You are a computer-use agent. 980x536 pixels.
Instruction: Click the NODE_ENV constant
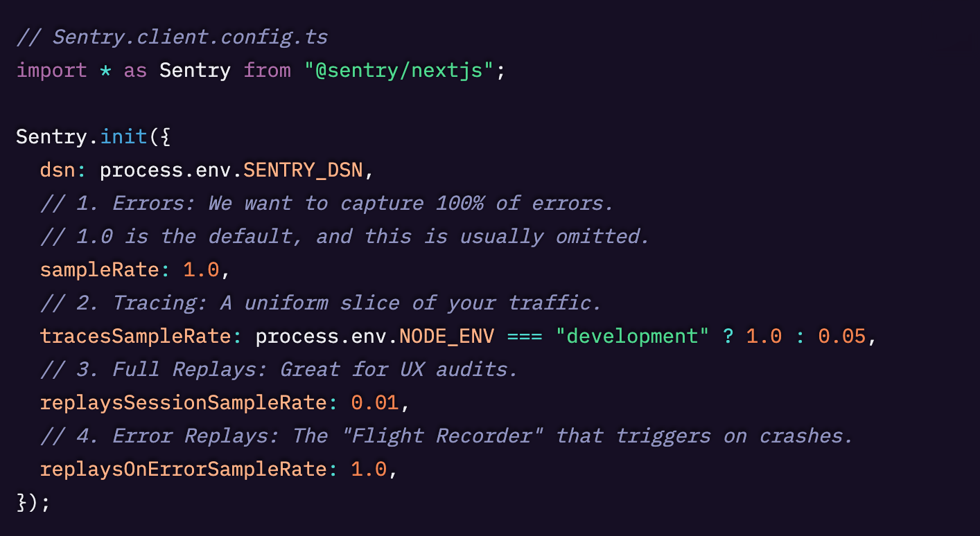click(446, 337)
